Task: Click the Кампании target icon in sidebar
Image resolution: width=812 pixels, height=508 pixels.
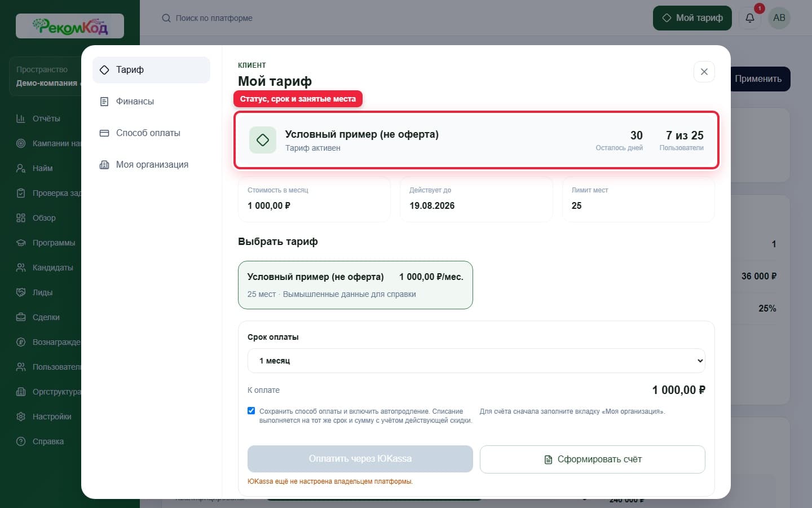Action: point(21,143)
